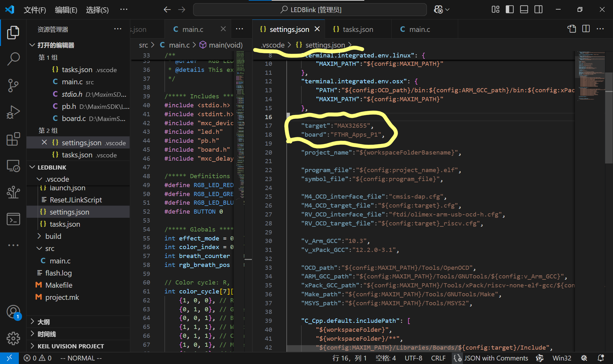Collapse the src folder in explorer

point(49,248)
